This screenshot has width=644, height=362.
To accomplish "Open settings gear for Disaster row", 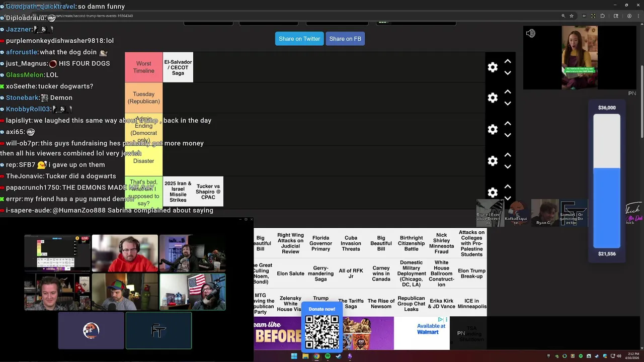I will [x=493, y=161].
